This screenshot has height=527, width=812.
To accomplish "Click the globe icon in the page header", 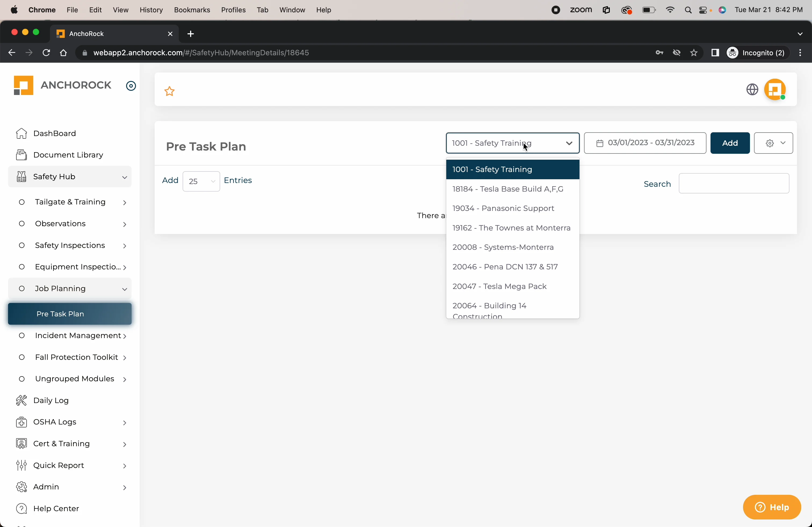I will (752, 89).
